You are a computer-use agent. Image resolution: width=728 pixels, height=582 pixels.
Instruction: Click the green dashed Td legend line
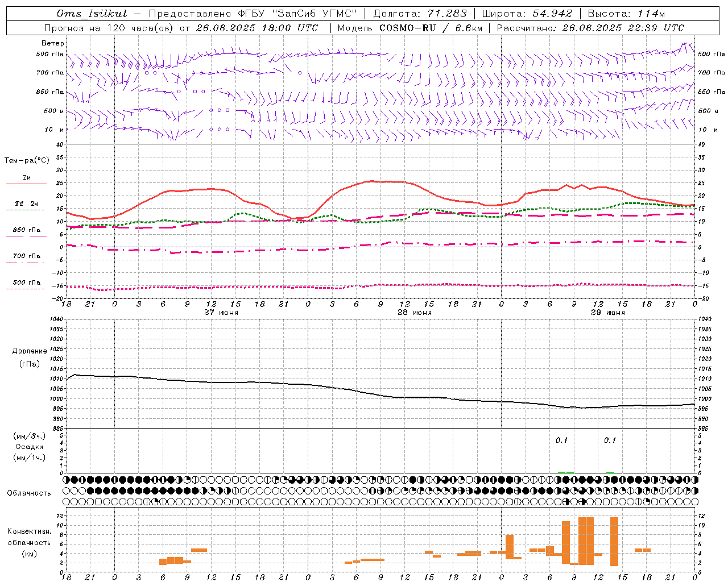pyautogui.click(x=25, y=210)
